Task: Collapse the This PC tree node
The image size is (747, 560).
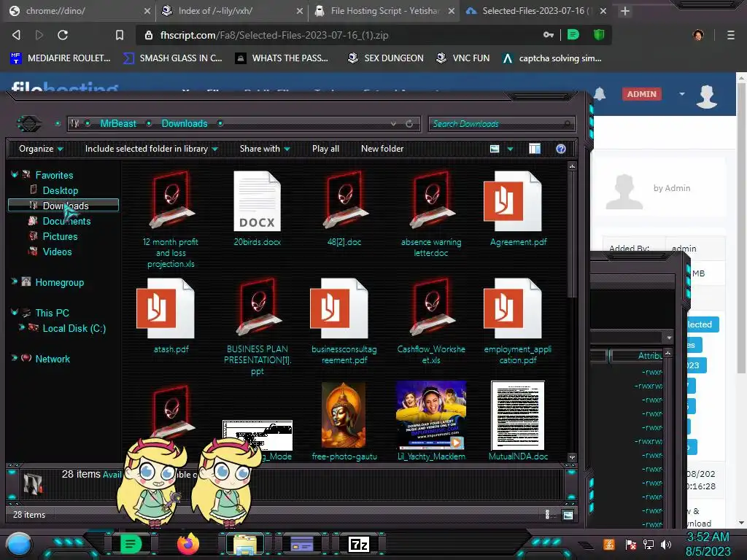Action: coord(15,312)
